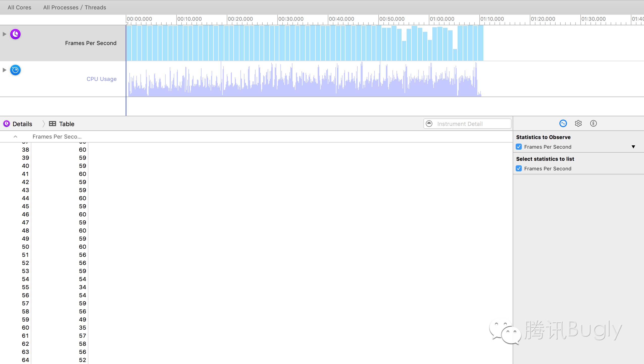This screenshot has height=364, width=644.
Task: Expand the Frames Per Second track triangle
Action: pos(4,34)
